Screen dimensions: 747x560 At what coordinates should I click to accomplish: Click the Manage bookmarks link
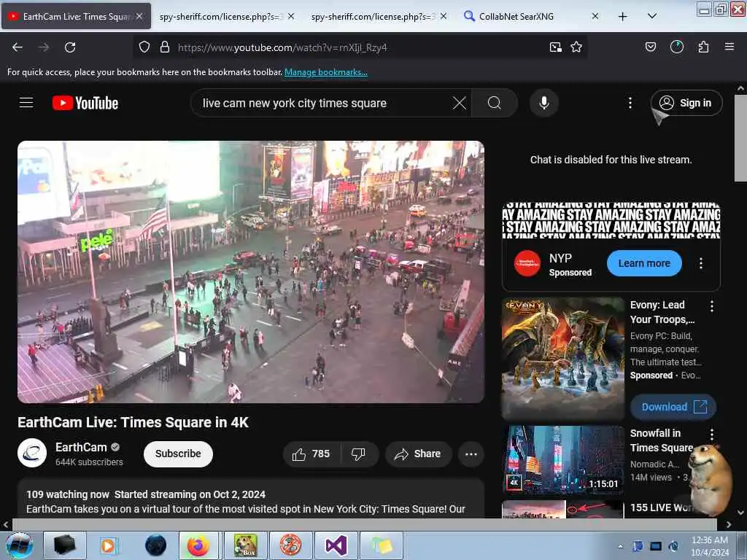[326, 72]
